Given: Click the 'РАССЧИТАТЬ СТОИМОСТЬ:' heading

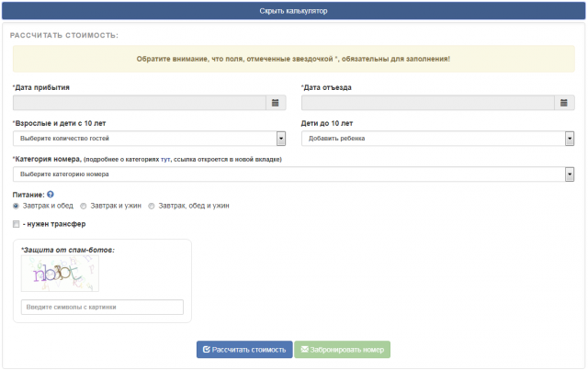Looking at the screenshot, I should pos(64,35).
